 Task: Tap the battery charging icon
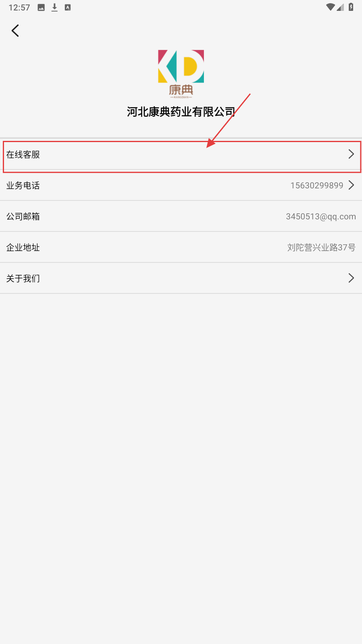351,7
